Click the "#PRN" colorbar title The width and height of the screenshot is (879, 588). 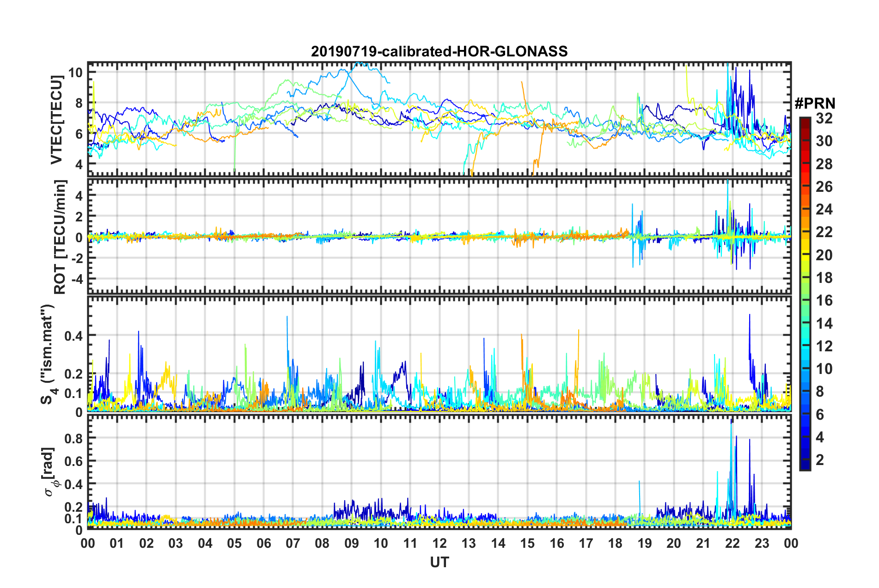815,104
